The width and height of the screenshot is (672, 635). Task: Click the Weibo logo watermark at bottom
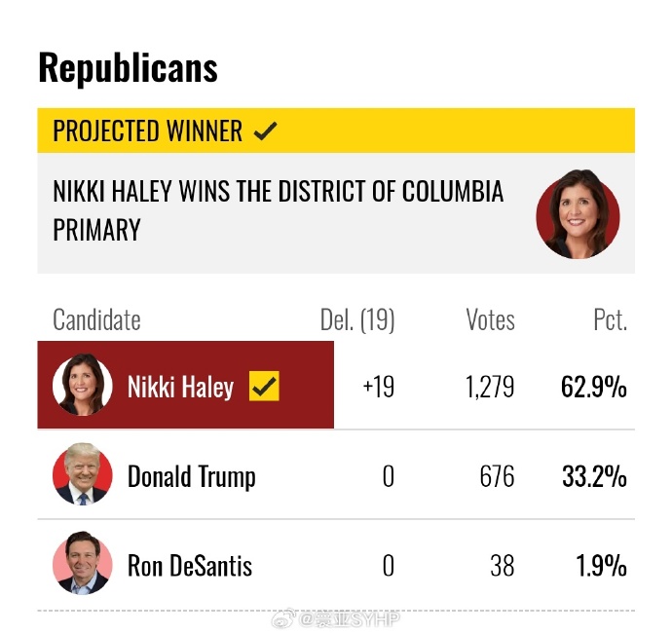click(282, 617)
